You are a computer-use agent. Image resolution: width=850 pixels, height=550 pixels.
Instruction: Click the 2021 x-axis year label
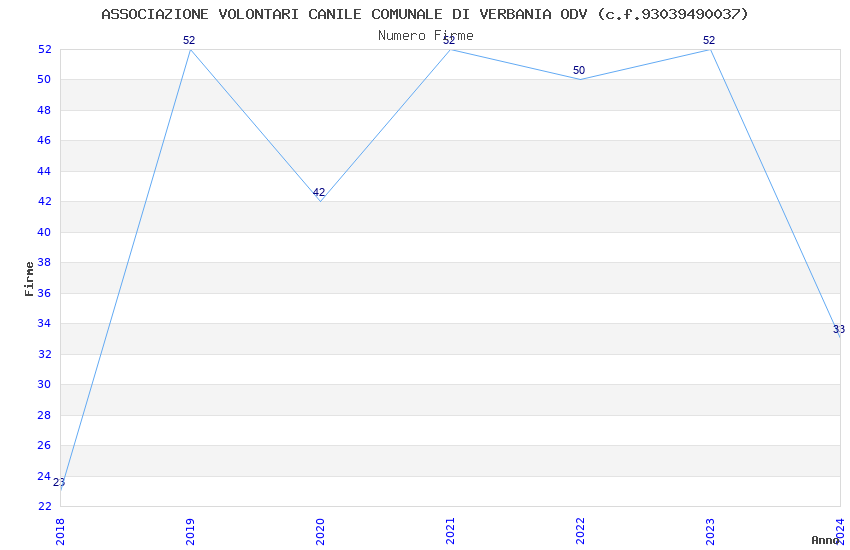450,532
